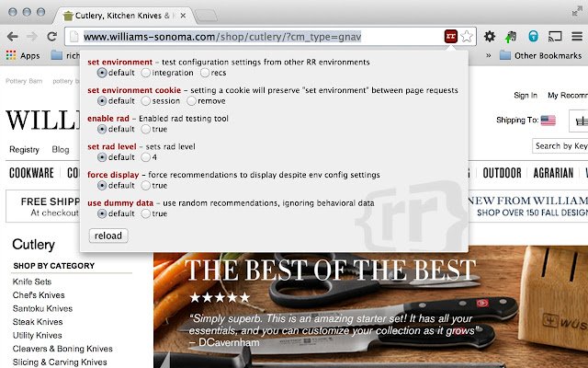
Task: Choose remove for set environment cookie
Action: click(x=191, y=101)
